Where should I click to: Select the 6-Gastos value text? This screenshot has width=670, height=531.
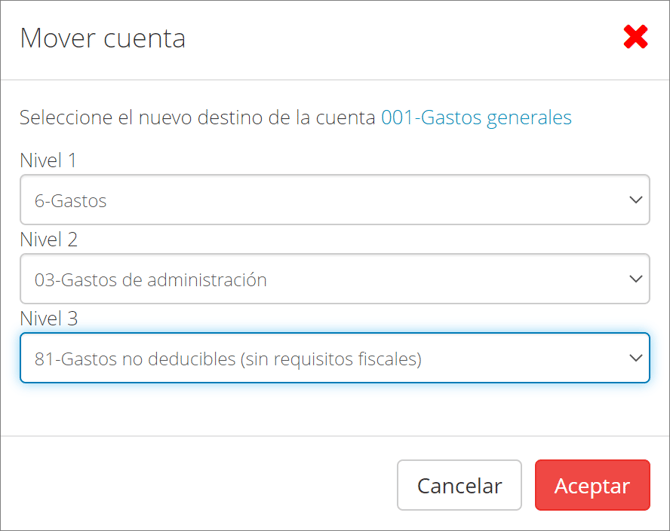[71, 200]
